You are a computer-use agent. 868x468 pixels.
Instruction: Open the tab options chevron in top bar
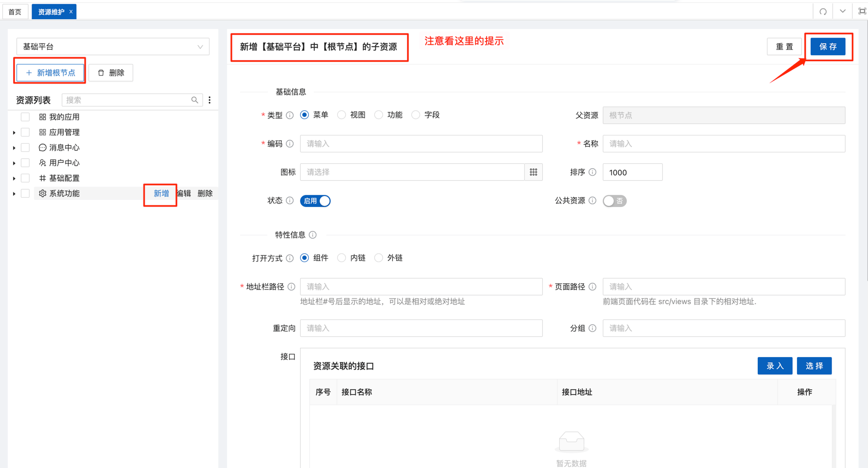click(x=842, y=11)
